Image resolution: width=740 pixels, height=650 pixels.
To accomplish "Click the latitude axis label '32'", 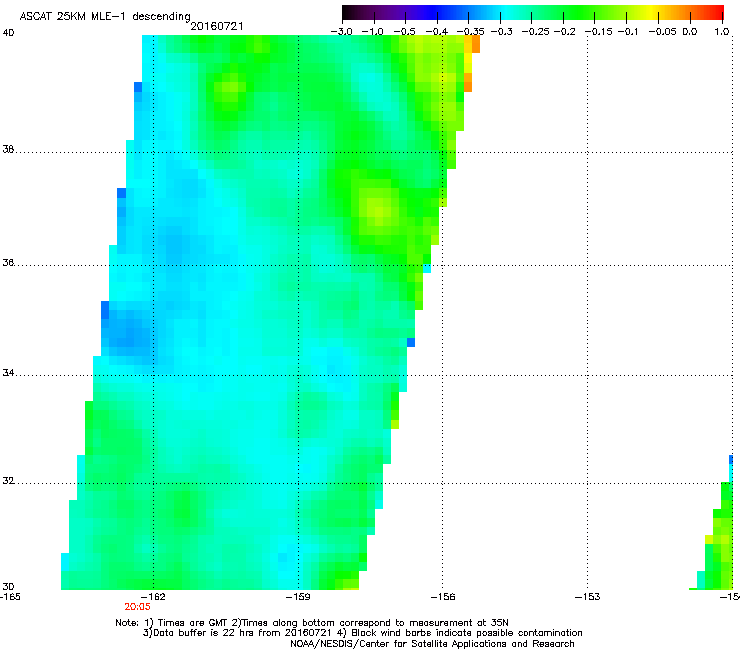I will (8, 481).
